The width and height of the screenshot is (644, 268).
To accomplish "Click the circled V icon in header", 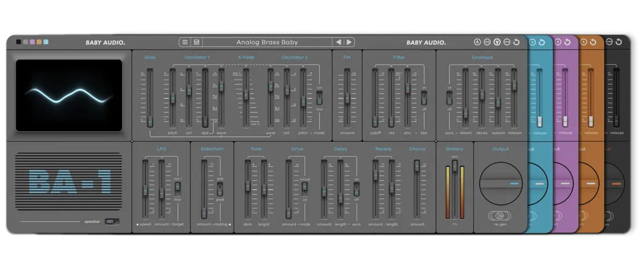I will coord(497,42).
